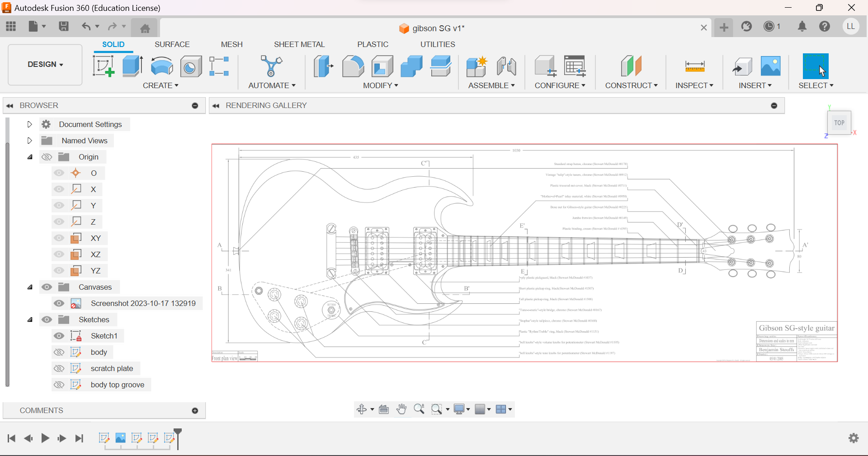This screenshot has height=456, width=868.
Task: Hide the Screenshot 2023-10-17 132919 canvas
Action: pyautogui.click(x=59, y=303)
